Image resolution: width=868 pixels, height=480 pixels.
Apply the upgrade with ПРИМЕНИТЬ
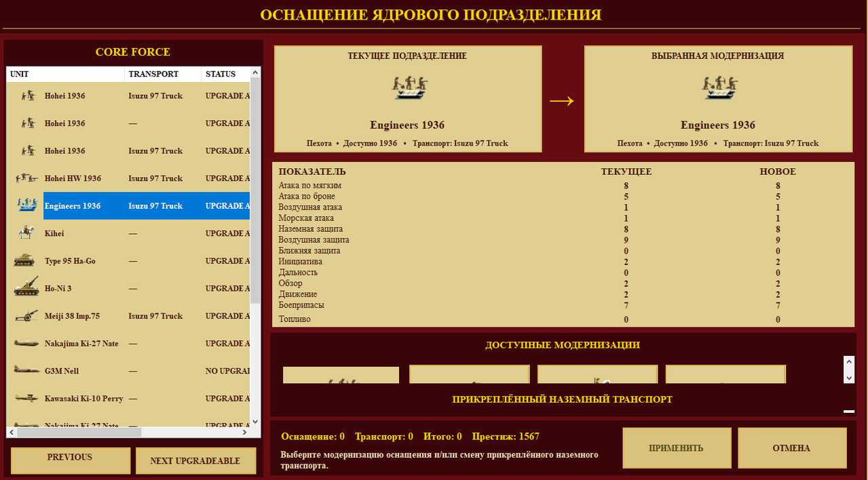[x=677, y=448]
